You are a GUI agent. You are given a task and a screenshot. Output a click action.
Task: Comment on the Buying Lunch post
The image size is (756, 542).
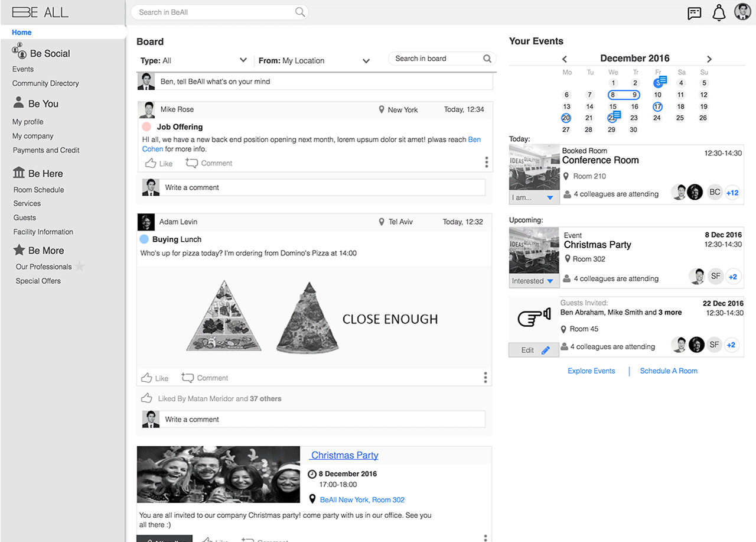point(204,378)
